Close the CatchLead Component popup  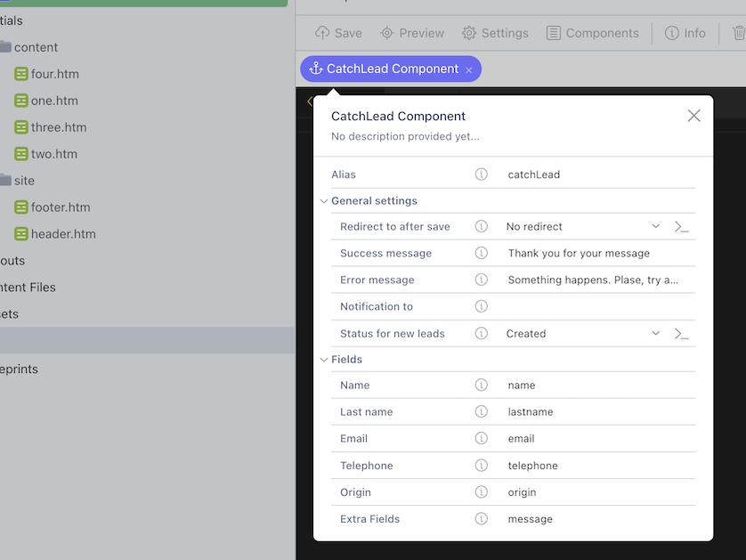(x=693, y=116)
